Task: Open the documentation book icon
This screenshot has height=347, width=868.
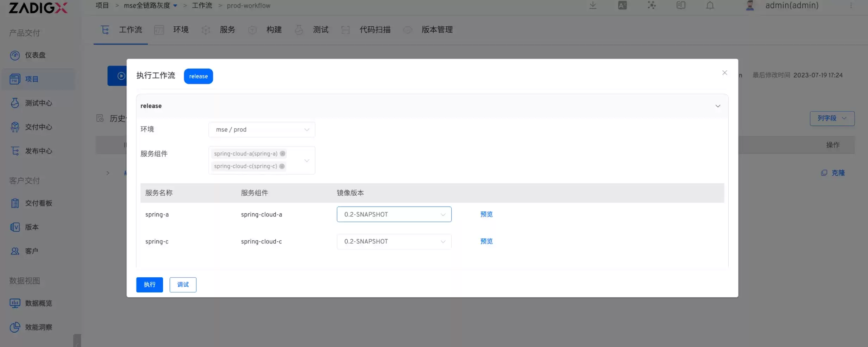Action: point(681,5)
